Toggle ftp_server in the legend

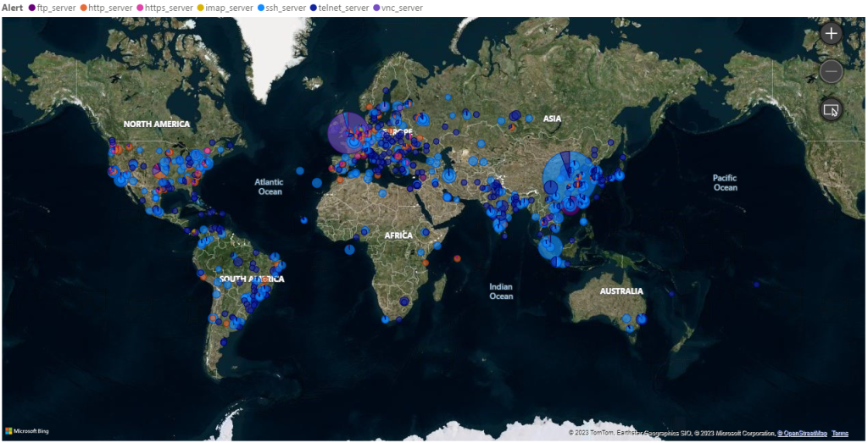click(56, 8)
